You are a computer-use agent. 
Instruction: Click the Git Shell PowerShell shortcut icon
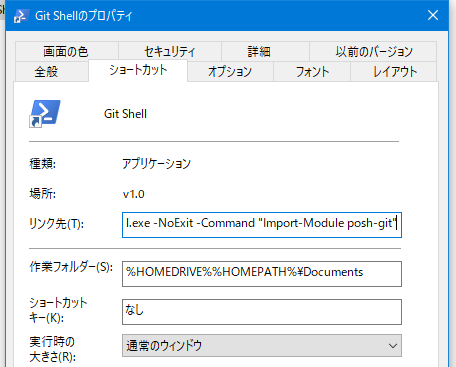tap(45, 114)
